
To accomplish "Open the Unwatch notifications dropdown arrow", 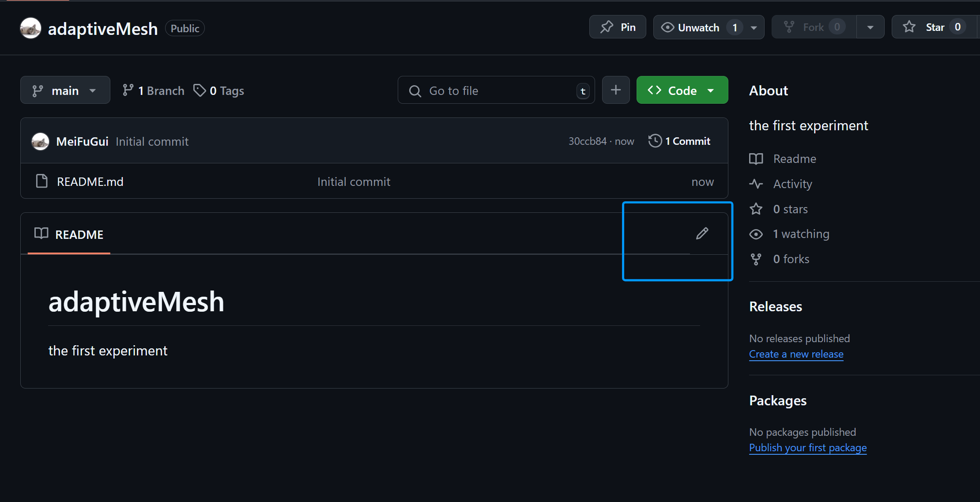I will (754, 27).
